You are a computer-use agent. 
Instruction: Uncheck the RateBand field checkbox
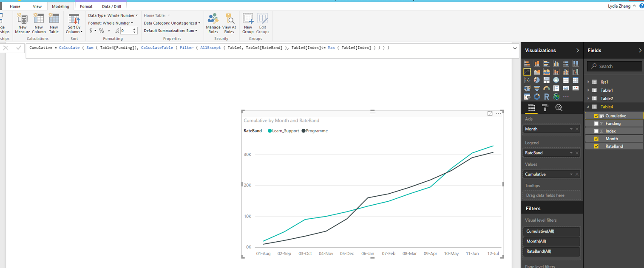596,147
